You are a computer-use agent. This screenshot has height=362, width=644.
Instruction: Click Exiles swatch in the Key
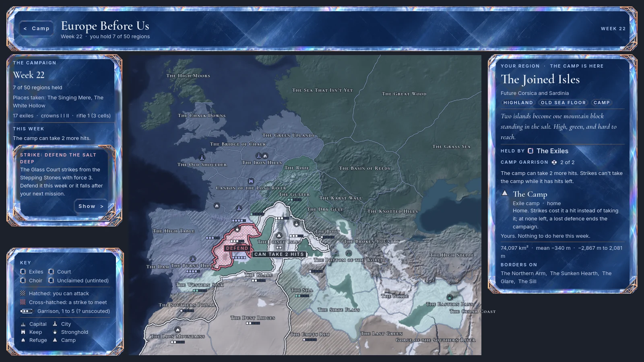click(x=23, y=271)
